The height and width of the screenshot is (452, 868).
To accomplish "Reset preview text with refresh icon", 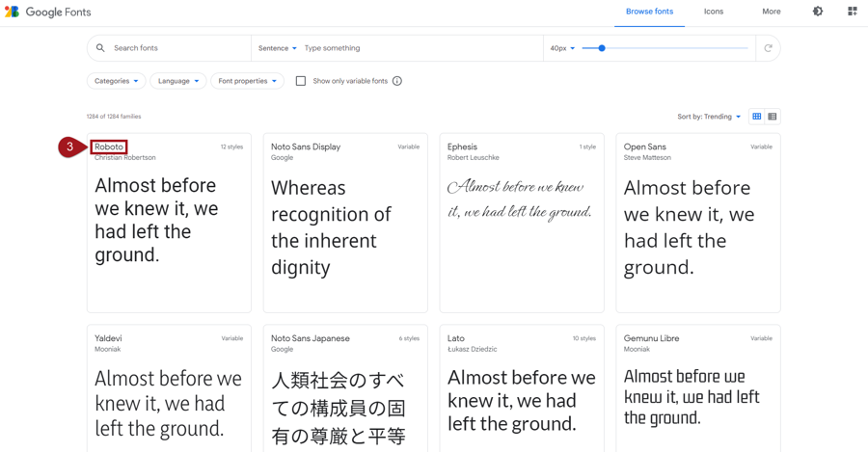I will pos(768,48).
